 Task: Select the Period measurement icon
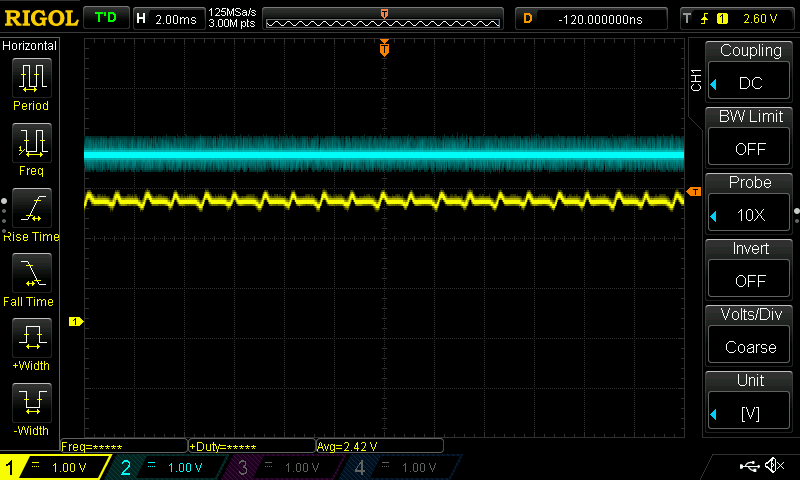click(32, 78)
